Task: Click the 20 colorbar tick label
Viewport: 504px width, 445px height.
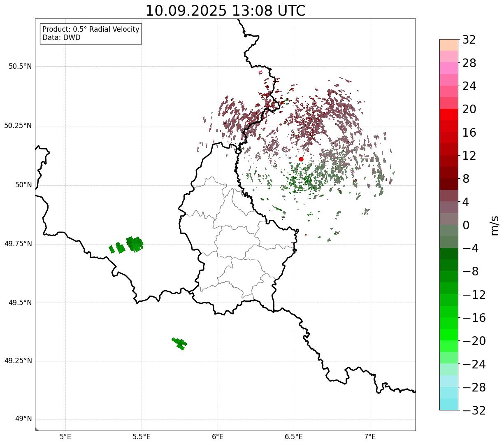Action: pyautogui.click(x=469, y=110)
